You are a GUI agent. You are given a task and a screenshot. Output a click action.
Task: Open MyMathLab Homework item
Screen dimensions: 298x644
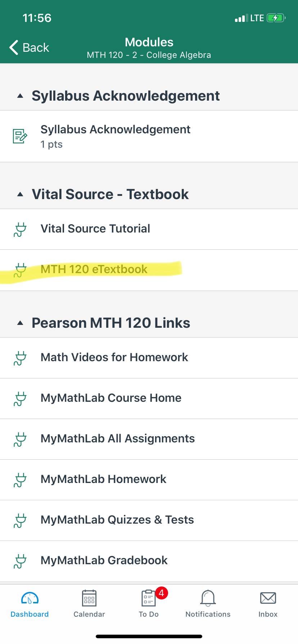tap(149, 480)
